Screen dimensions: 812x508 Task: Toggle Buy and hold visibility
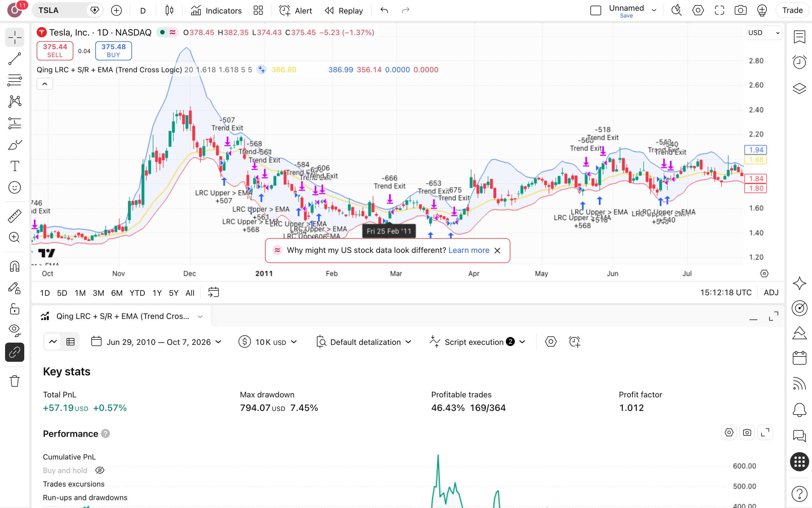100,470
